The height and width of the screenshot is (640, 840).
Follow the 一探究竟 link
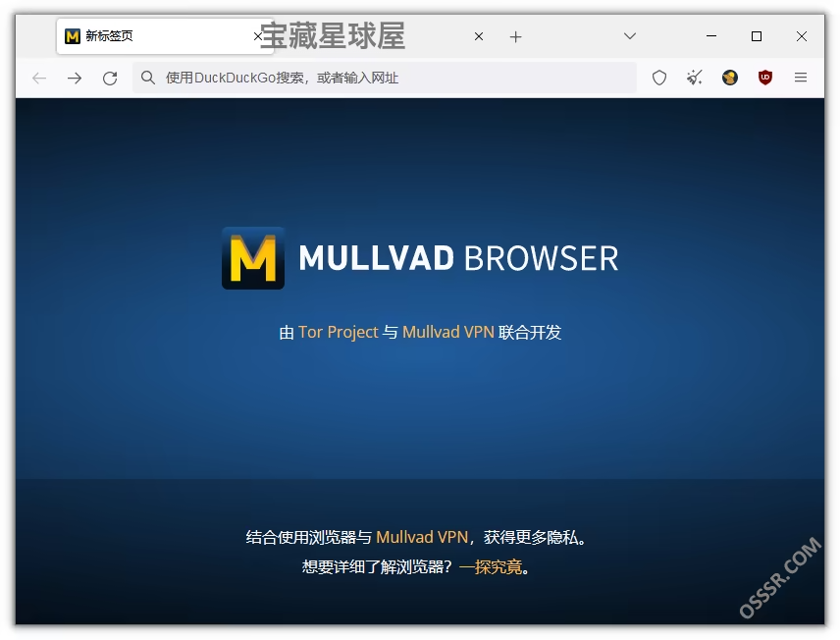[491, 566]
